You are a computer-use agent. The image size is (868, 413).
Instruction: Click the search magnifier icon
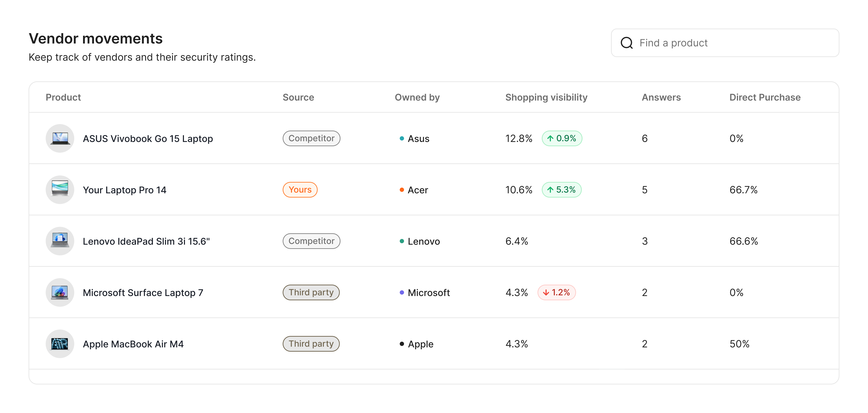pos(626,43)
